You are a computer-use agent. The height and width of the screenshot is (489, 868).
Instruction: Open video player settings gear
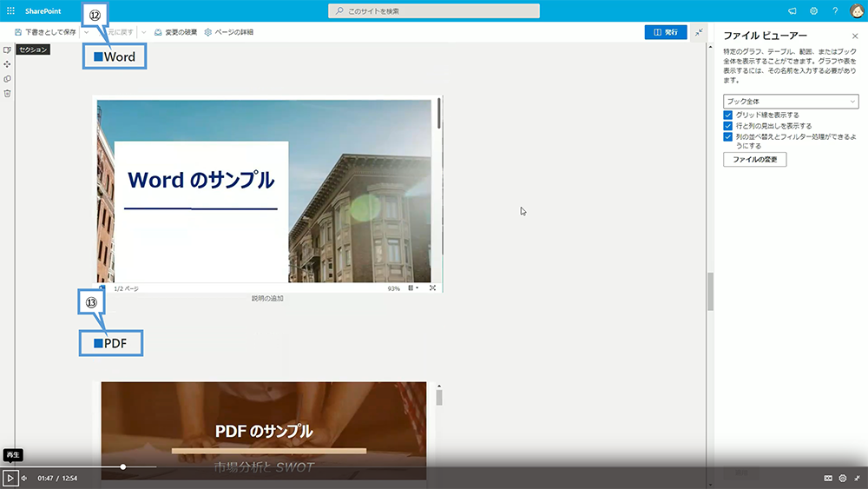(843, 478)
